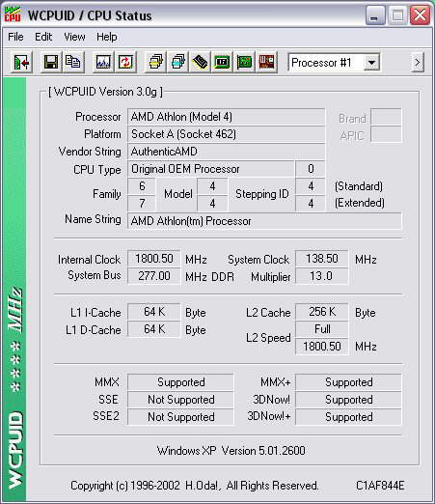
Task: Click the green CPU chip icon
Action: [x=222, y=62]
